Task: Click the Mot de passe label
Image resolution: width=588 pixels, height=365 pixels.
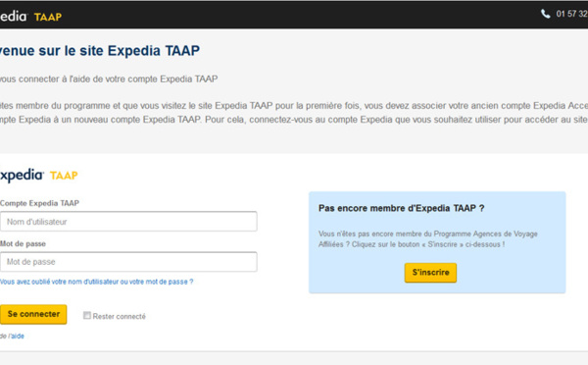Action: pyautogui.click(x=23, y=243)
